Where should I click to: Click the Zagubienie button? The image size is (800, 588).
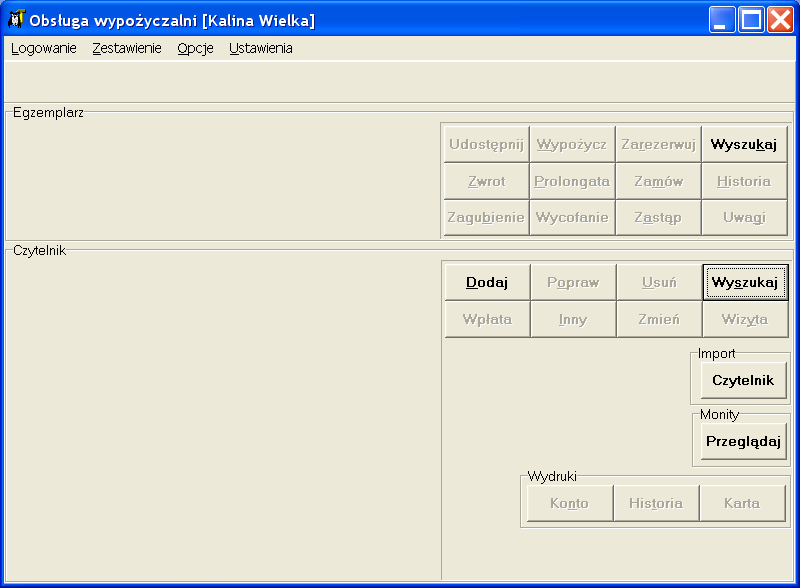pyautogui.click(x=486, y=217)
